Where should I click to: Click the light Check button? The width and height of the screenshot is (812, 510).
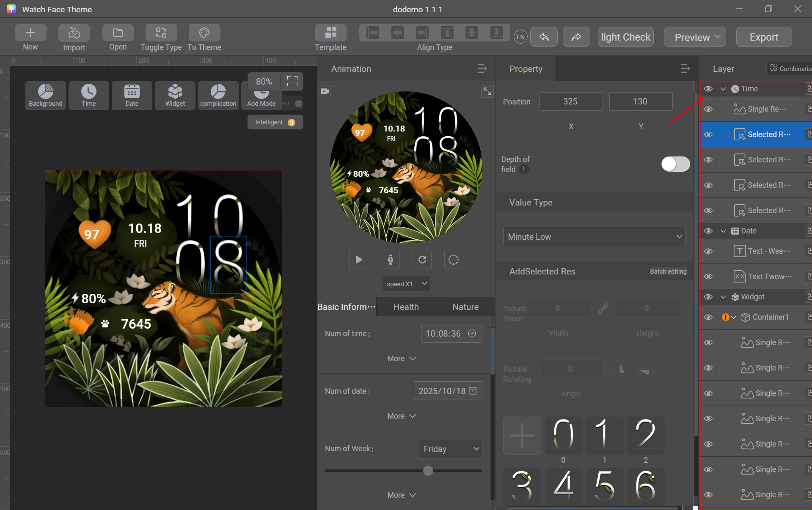625,37
